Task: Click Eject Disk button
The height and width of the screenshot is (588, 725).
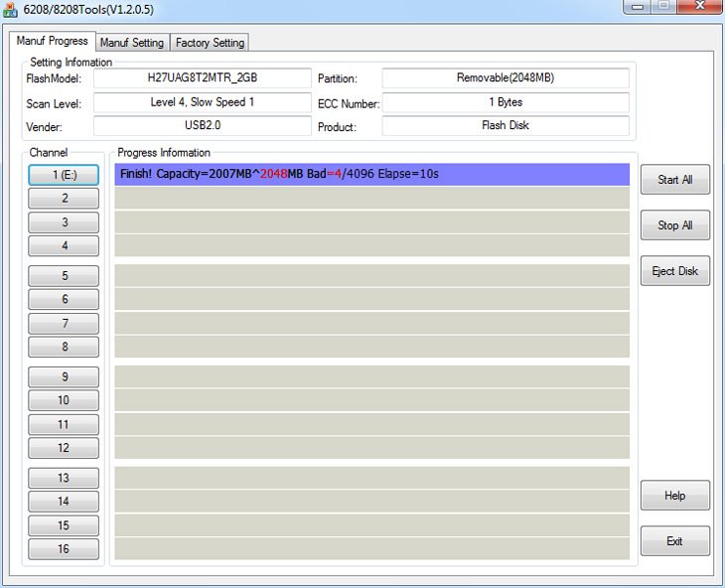Action: coord(674,271)
